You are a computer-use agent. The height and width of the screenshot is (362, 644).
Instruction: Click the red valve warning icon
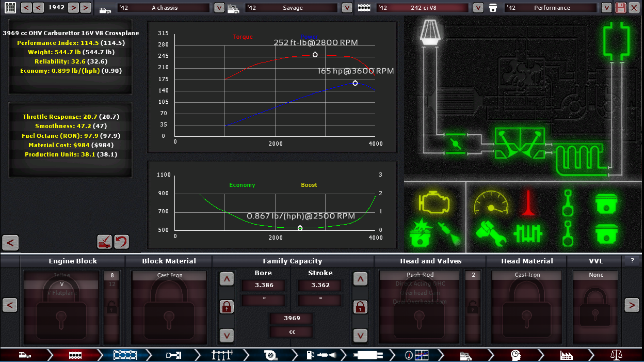click(528, 202)
